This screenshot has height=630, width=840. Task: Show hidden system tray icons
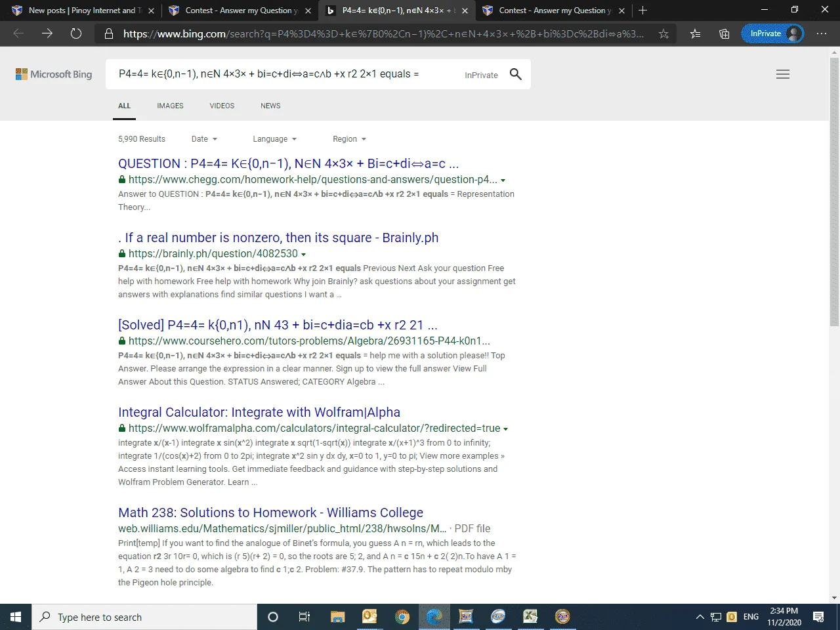(700, 617)
